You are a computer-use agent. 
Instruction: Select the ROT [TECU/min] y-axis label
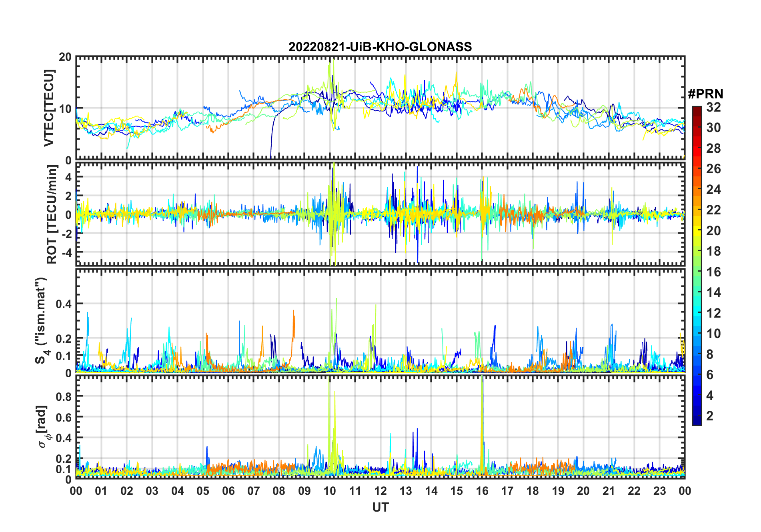[x=52, y=214]
